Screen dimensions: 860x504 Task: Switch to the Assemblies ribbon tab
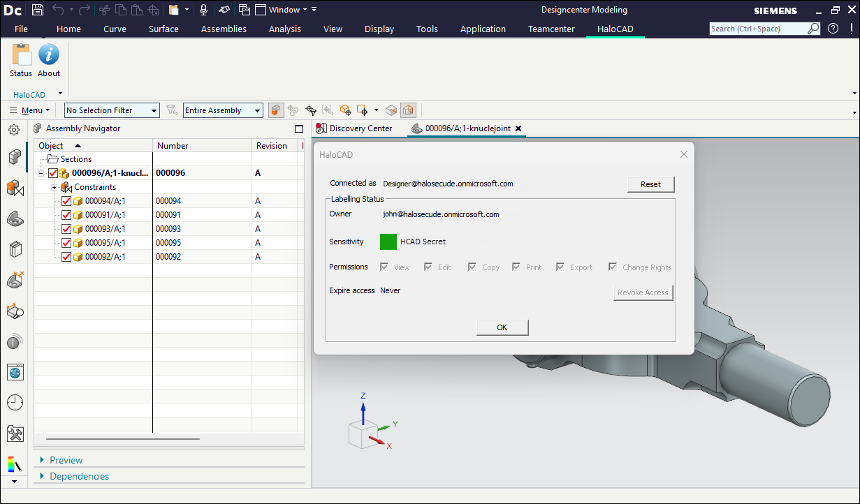224,29
